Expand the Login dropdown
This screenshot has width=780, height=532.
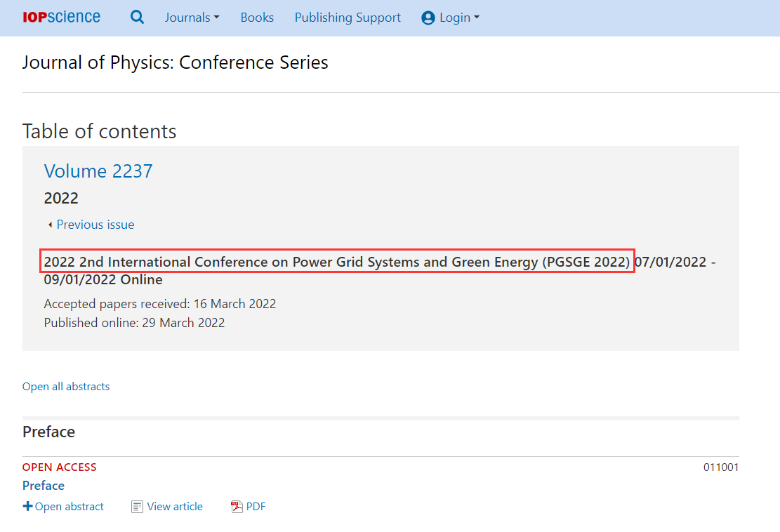tap(459, 18)
